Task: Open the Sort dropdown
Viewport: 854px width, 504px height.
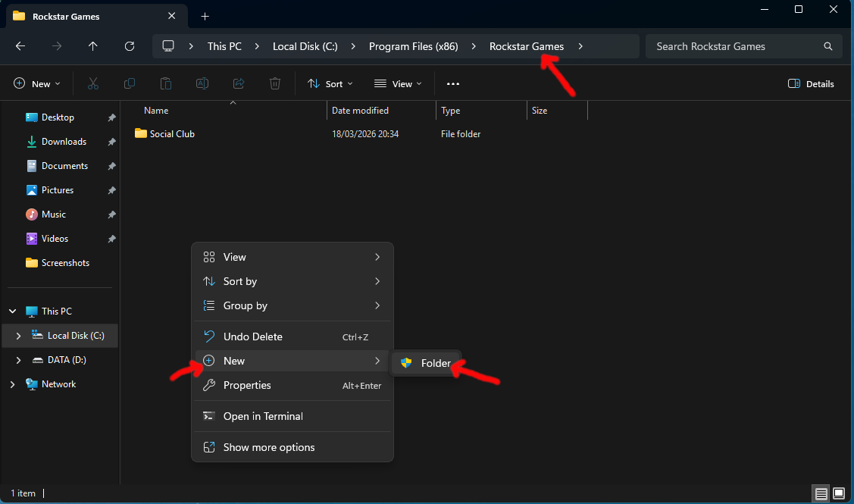Action: (330, 84)
